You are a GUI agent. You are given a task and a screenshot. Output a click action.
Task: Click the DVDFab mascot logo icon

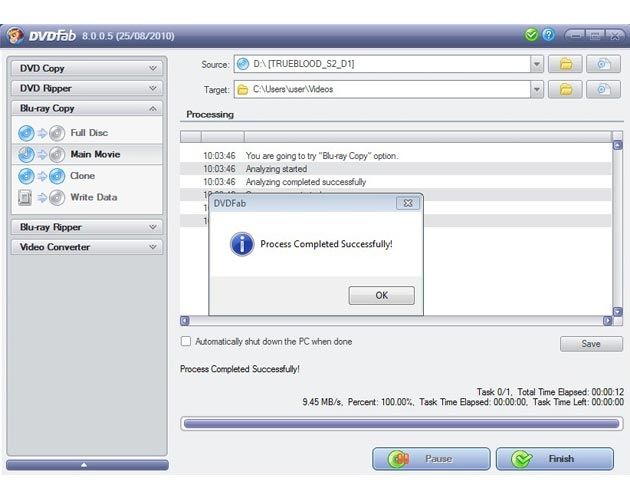point(15,35)
